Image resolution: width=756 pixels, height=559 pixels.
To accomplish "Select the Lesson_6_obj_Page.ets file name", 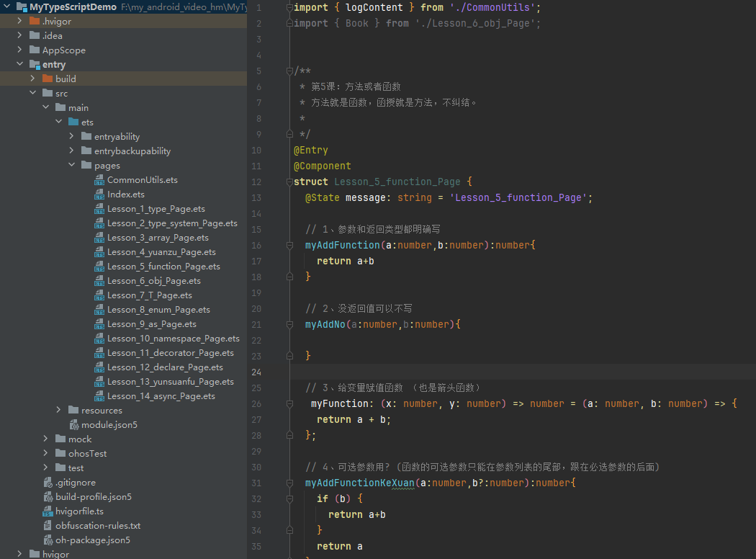I will tap(154, 281).
